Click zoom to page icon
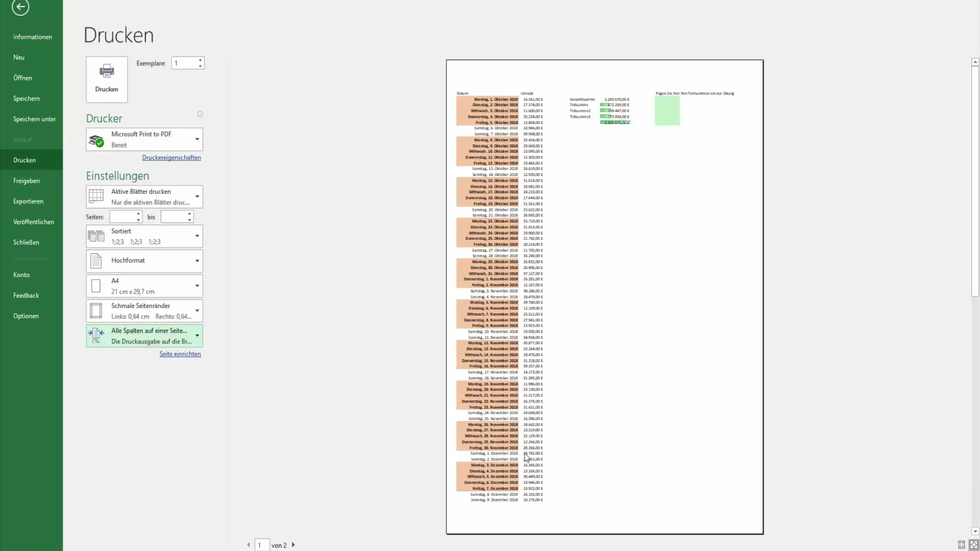The width and height of the screenshot is (980, 551). [973, 544]
